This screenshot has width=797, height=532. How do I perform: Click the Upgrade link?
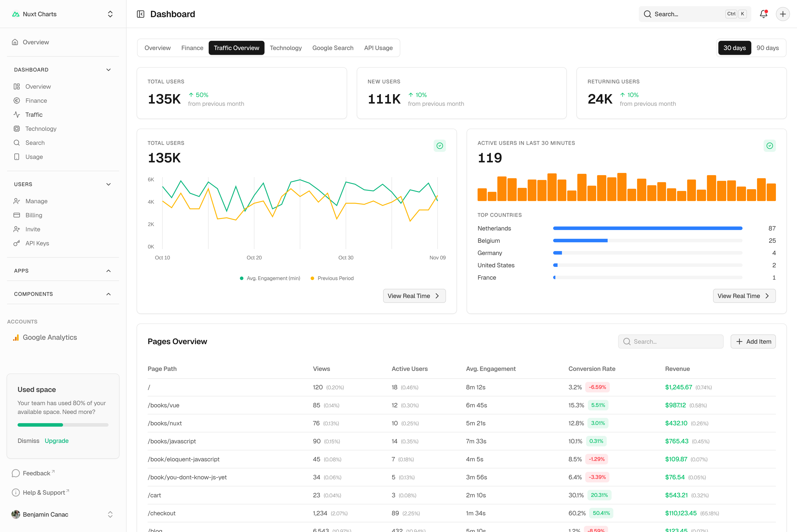[x=56, y=441]
